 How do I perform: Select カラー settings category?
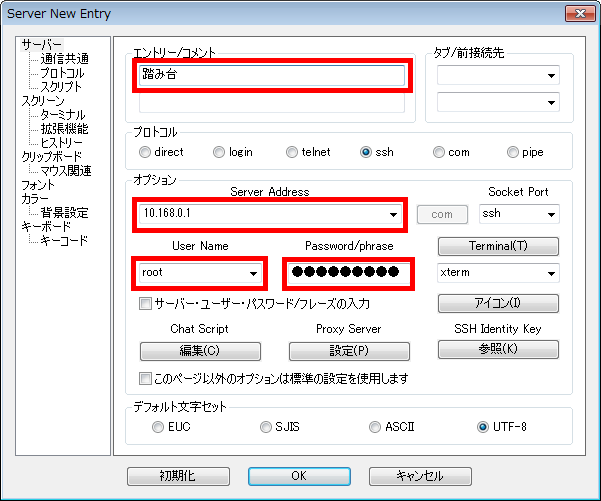tap(35, 199)
